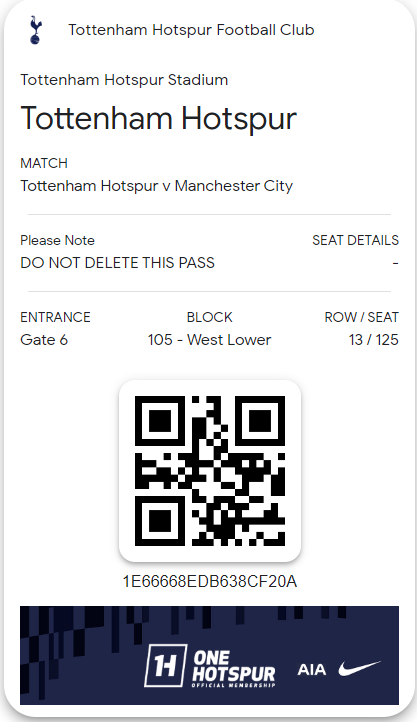Screen dimensions: 417x722
Task: Click the 13 / 125 row and seat value
Action: click(x=374, y=340)
